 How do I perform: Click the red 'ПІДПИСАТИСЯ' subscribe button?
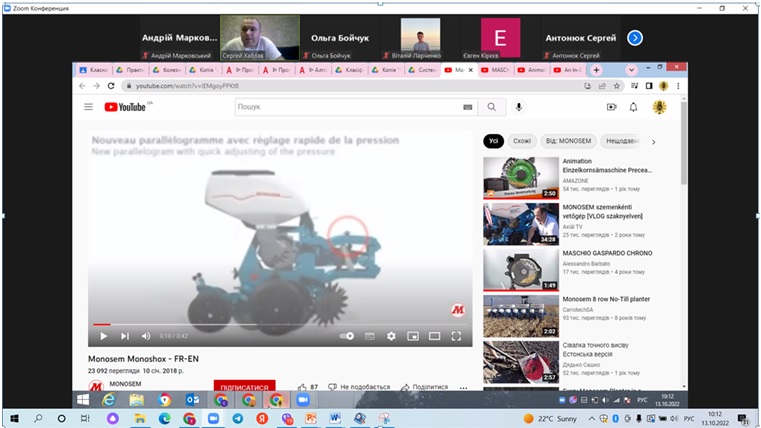click(244, 386)
